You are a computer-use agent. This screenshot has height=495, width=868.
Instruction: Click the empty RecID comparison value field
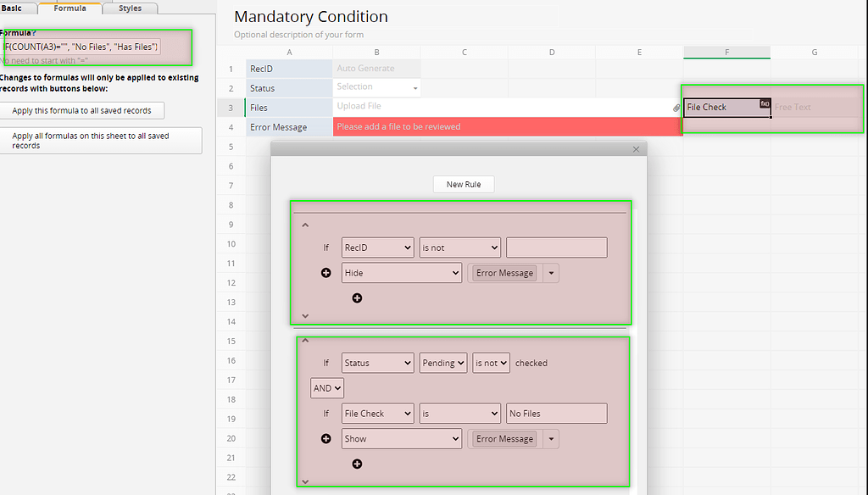tap(556, 247)
